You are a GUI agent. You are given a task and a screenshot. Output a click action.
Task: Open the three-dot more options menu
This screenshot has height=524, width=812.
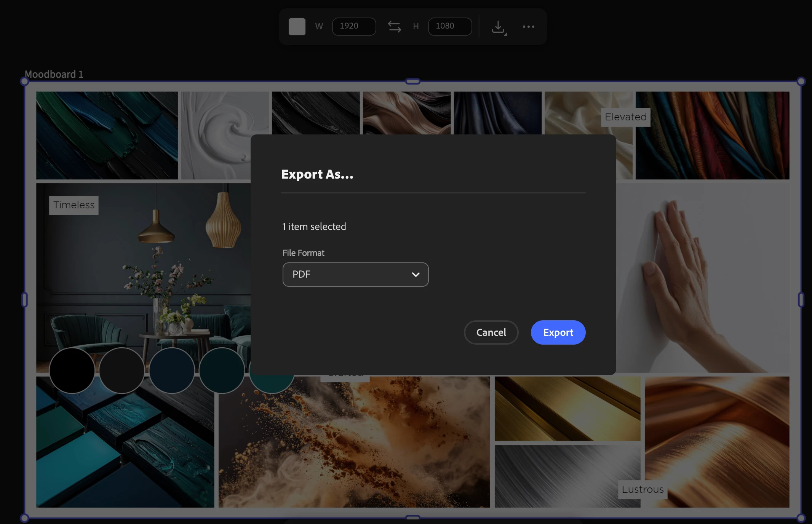pos(528,27)
